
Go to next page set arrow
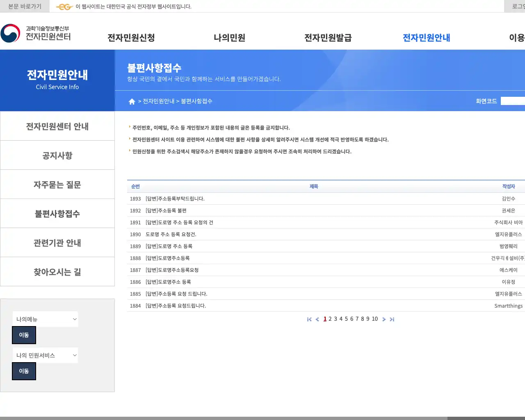(x=384, y=319)
